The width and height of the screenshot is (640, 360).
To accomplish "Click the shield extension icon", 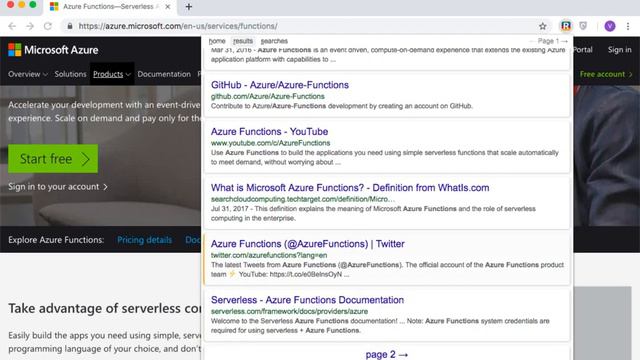I will click(x=583, y=26).
